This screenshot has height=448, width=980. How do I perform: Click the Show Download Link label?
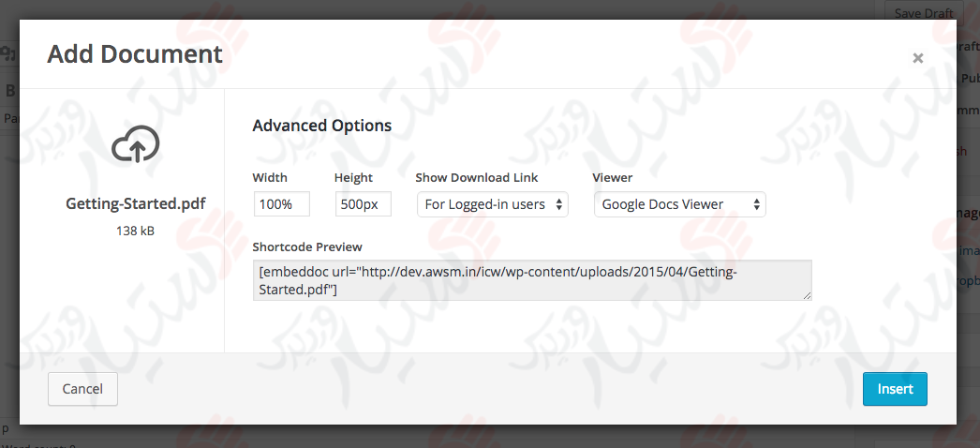click(x=477, y=177)
